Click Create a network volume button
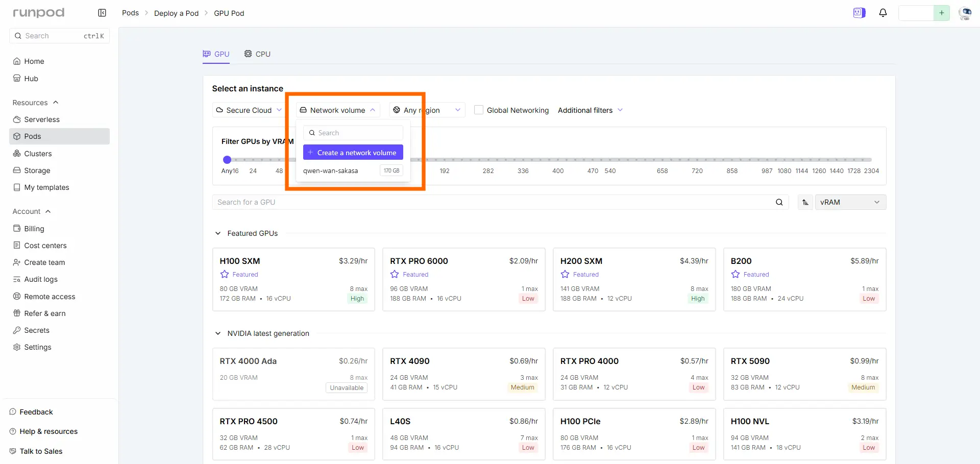This screenshot has width=980, height=464. click(x=353, y=153)
